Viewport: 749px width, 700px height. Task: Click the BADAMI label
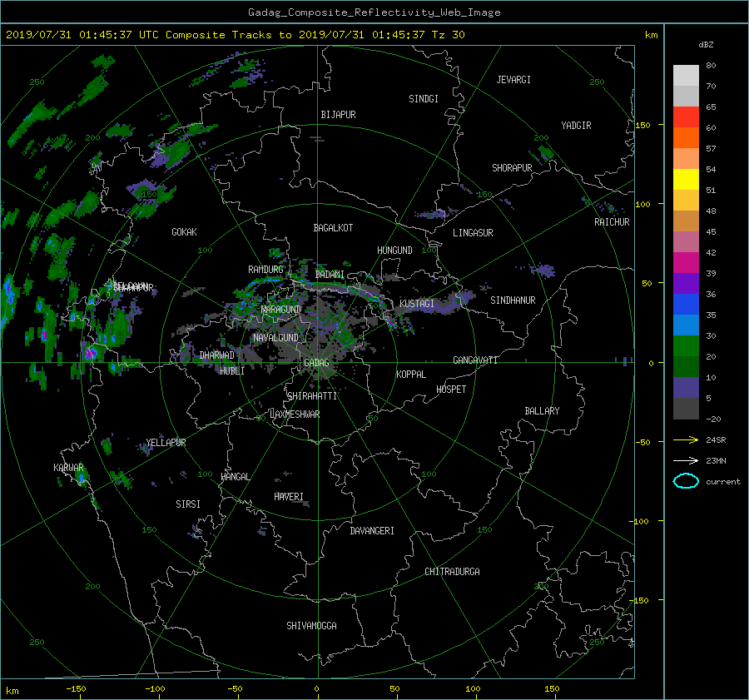tap(330, 275)
